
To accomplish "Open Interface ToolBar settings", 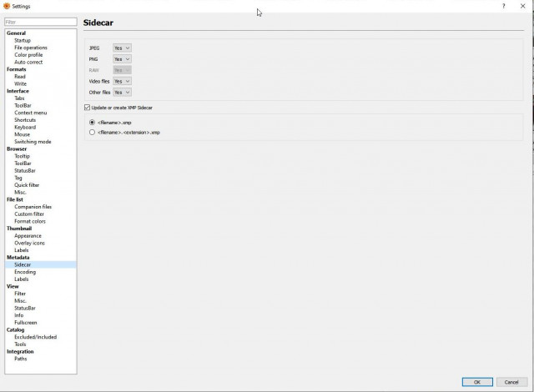I will click(23, 105).
